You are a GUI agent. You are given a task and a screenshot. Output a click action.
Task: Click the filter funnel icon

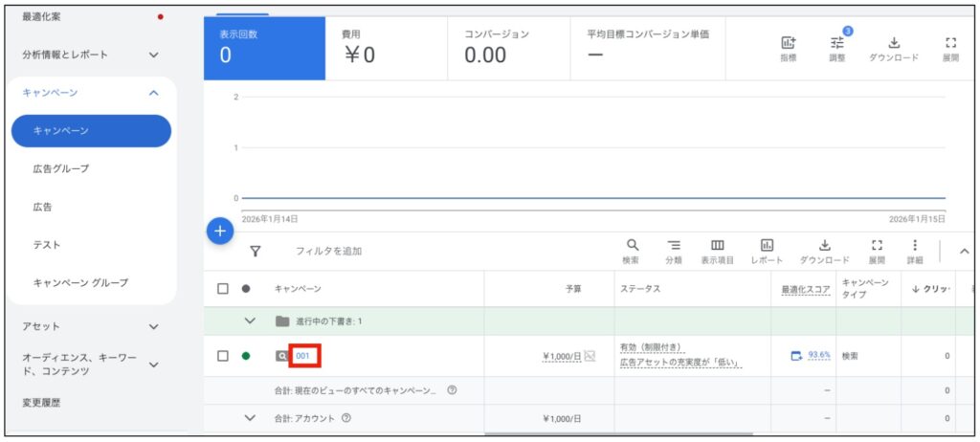[256, 252]
